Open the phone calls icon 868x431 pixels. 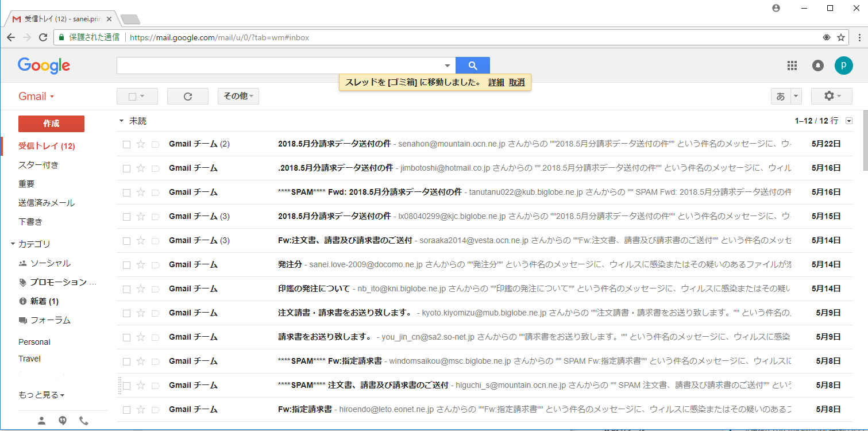[84, 421]
